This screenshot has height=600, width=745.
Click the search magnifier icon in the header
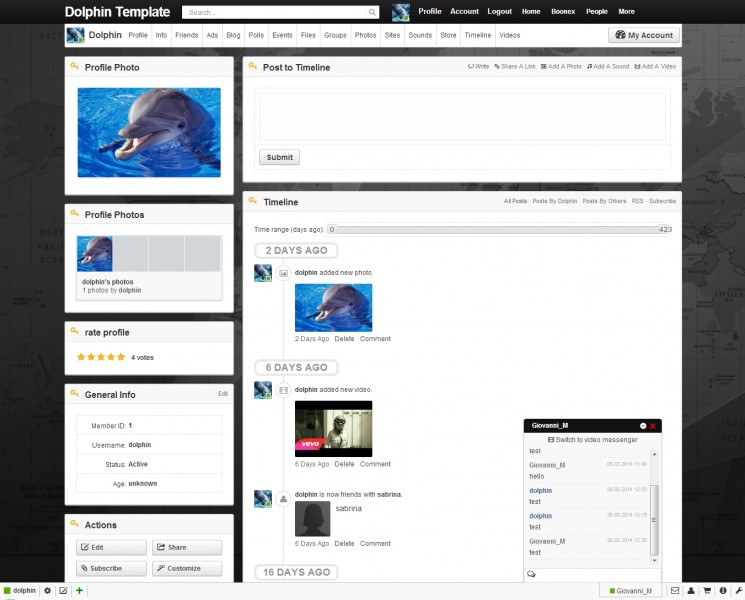pyautogui.click(x=372, y=12)
